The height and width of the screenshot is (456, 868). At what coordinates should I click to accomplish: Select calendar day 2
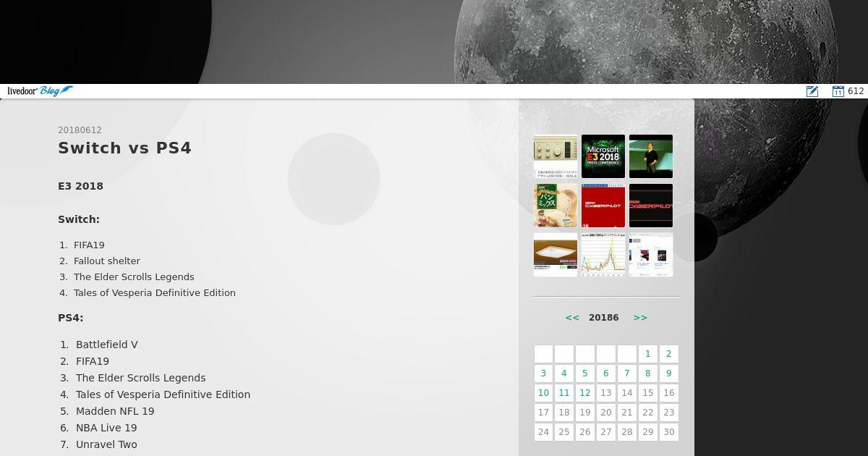[668, 354]
